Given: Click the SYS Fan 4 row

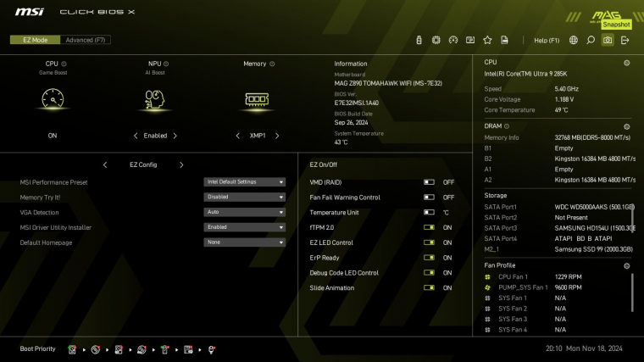Looking at the screenshot, I should pyautogui.click(x=525, y=330).
